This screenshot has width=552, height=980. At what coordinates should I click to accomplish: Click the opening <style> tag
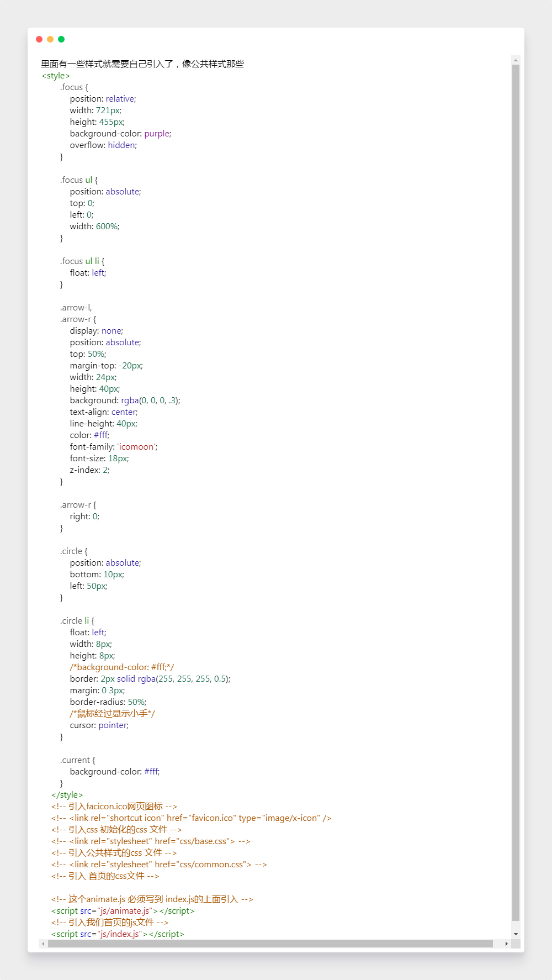(x=56, y=76)
